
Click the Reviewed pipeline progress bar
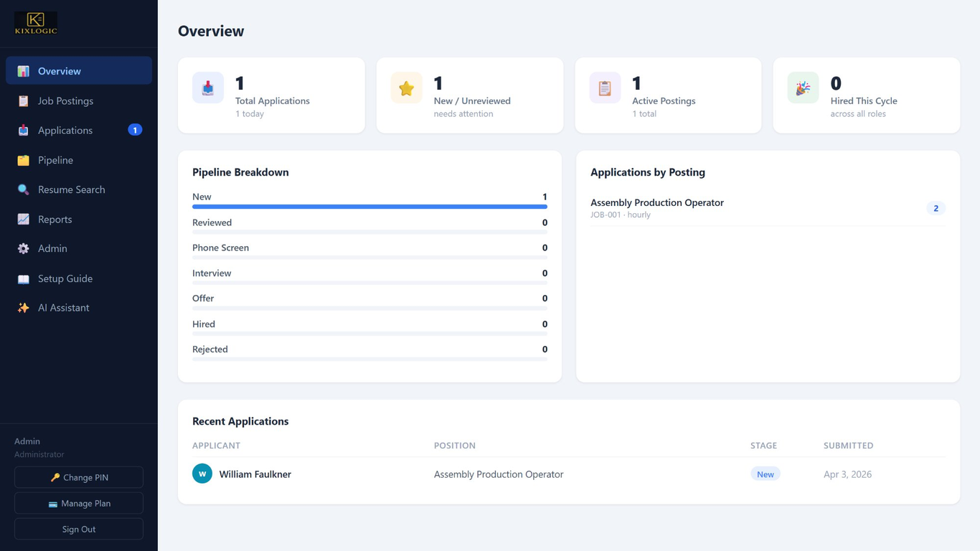369,232
